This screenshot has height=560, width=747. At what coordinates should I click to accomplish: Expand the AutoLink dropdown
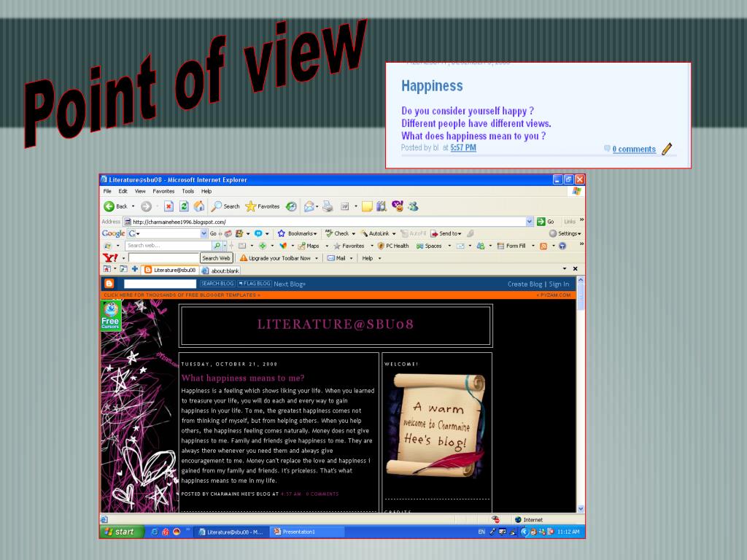(394, 234)
